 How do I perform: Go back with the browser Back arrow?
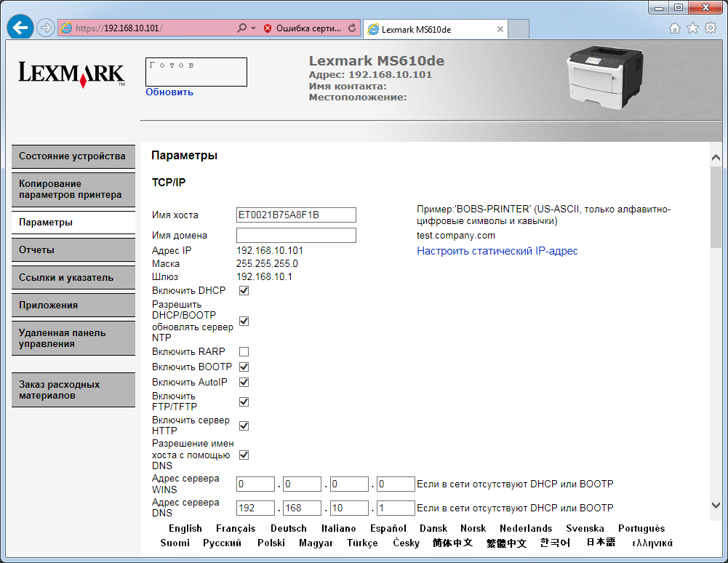(x=20, y=28)
